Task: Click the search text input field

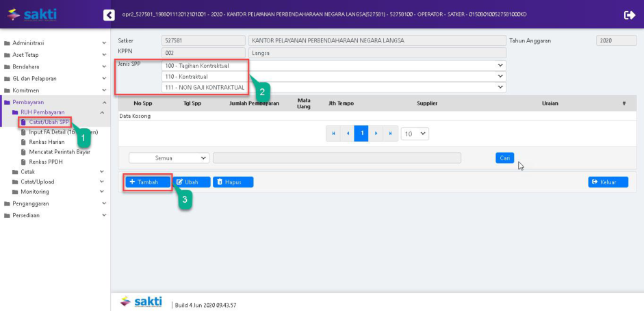Action: pyautogui.click(x=337, y=158)
